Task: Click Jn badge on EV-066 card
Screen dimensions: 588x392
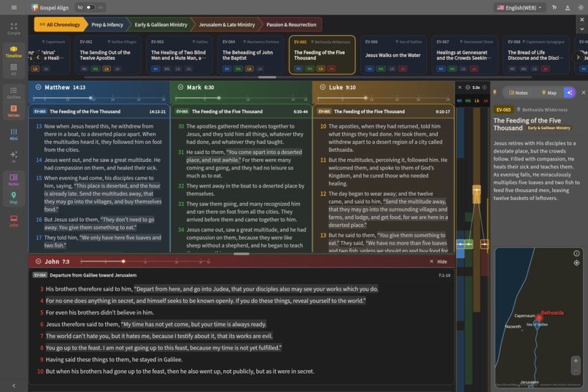Action: pyautogui.click(x=403, y=69)
